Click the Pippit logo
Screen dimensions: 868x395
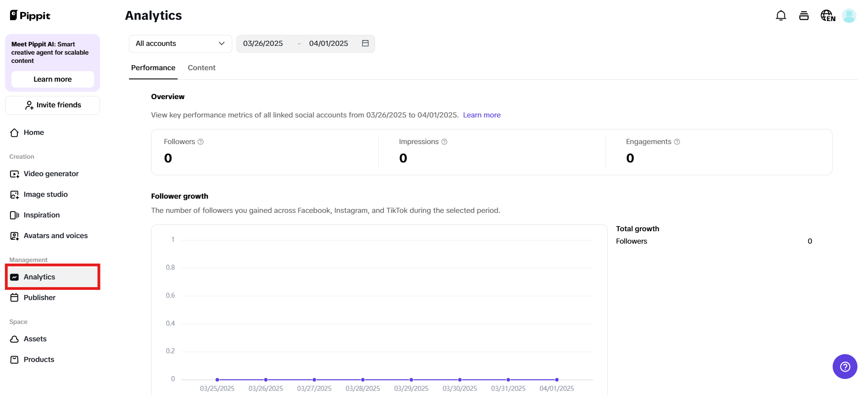click(x=30, y=16)
